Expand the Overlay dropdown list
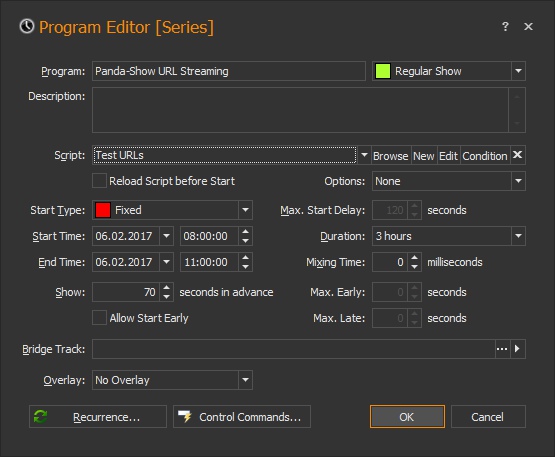 (245, 380)
